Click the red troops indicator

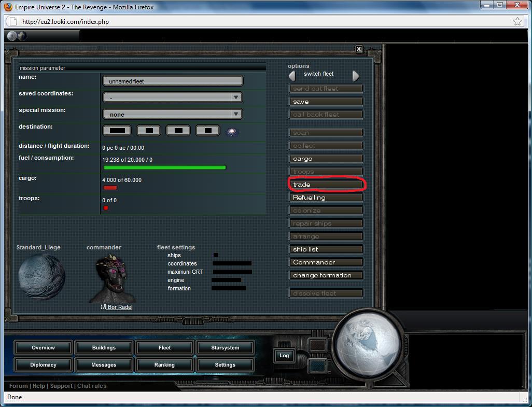105,208
